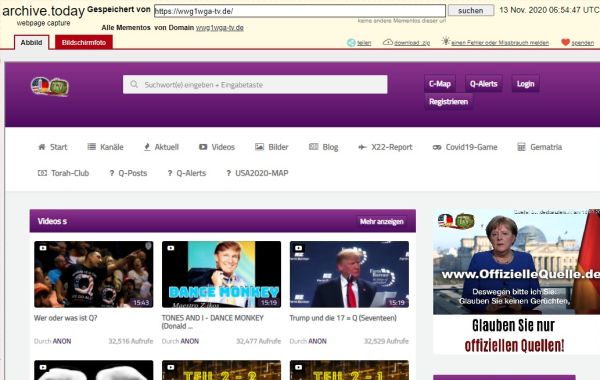Click the Suchwort search input field
600x380 pixels.
pos(255,85)
